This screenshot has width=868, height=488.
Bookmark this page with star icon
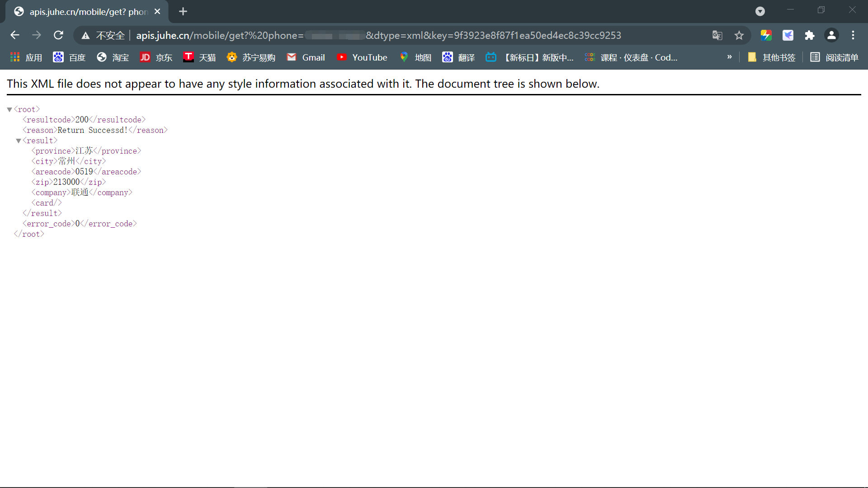pyautogui.click(x=739, y=35)
